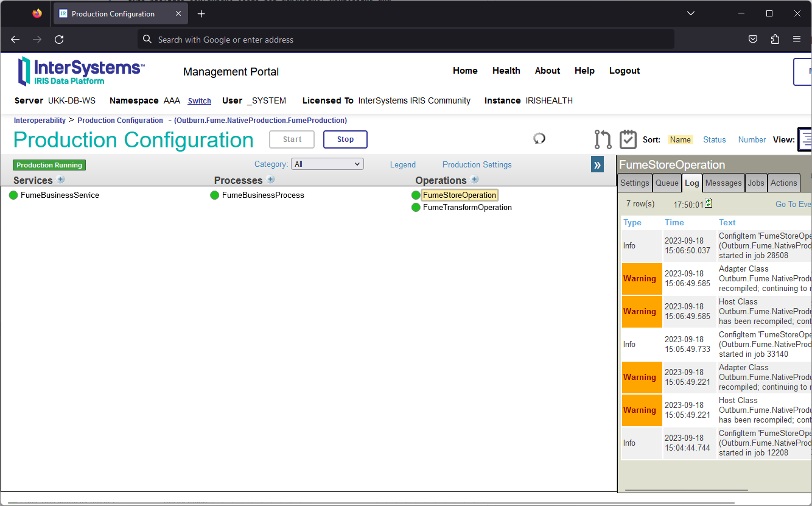The image size is (812, 506).
Task: Open the source control branch icon
Action: tap(603, 139)
